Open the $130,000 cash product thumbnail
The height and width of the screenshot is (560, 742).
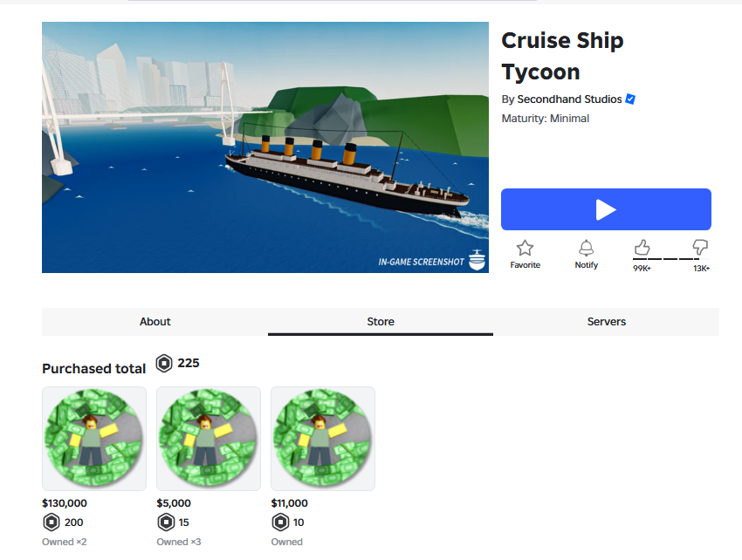pyautogui.click(x=94, y=439)
